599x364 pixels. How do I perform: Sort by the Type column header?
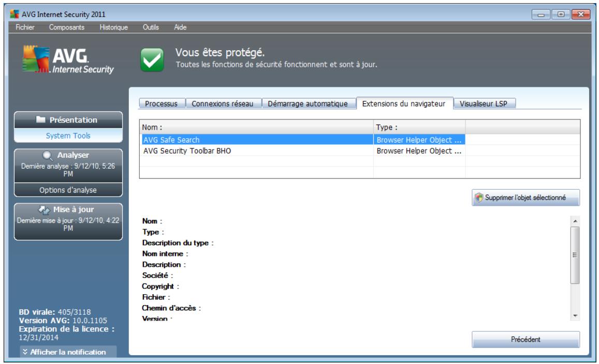pos(419,127)
